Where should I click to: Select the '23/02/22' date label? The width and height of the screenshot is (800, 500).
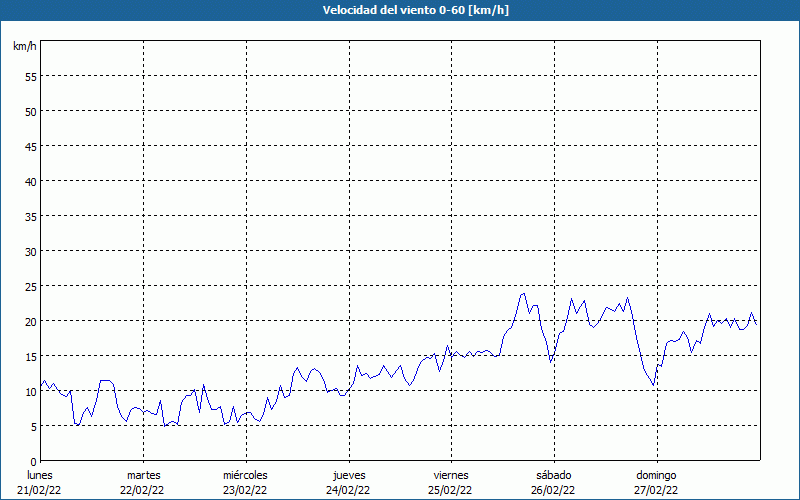coord(245,490)
